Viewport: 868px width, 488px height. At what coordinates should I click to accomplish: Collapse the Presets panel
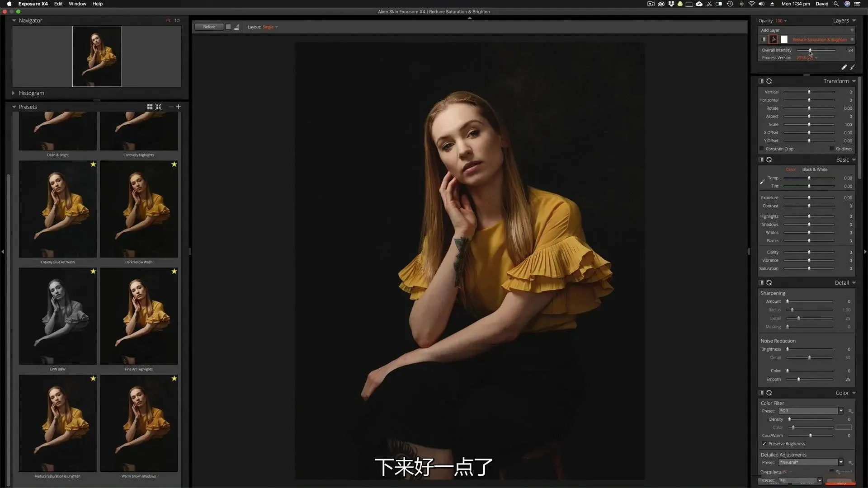click(x=14, y=107)
